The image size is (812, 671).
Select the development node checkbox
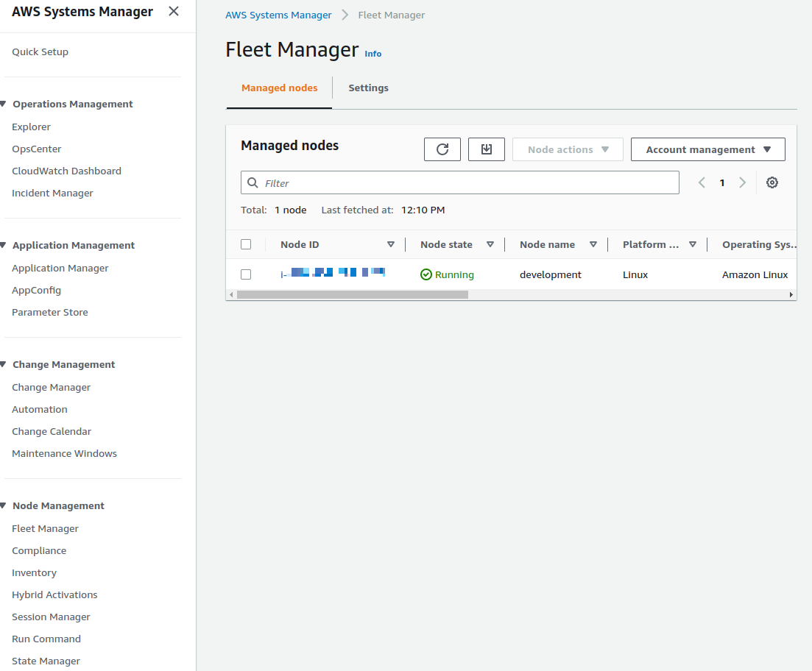(246, 274)
